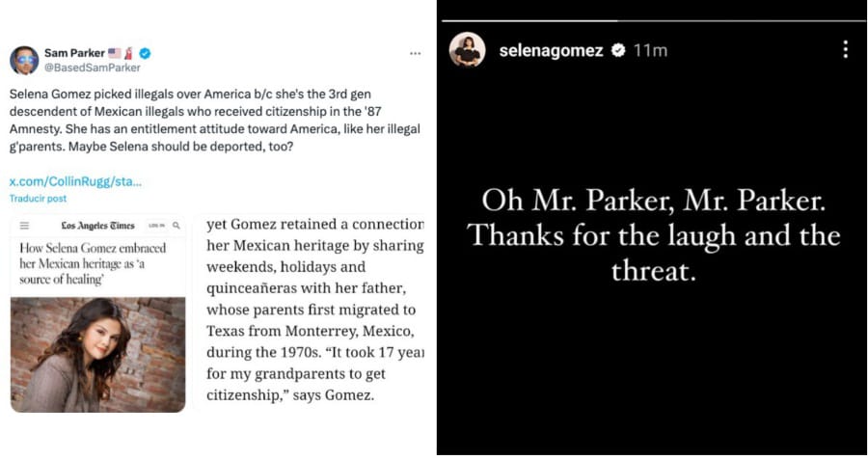Image resolution: width=868 pixels, height=460 pixels.
Task: Click the Sam Parker display name
Action: point(75,53)
